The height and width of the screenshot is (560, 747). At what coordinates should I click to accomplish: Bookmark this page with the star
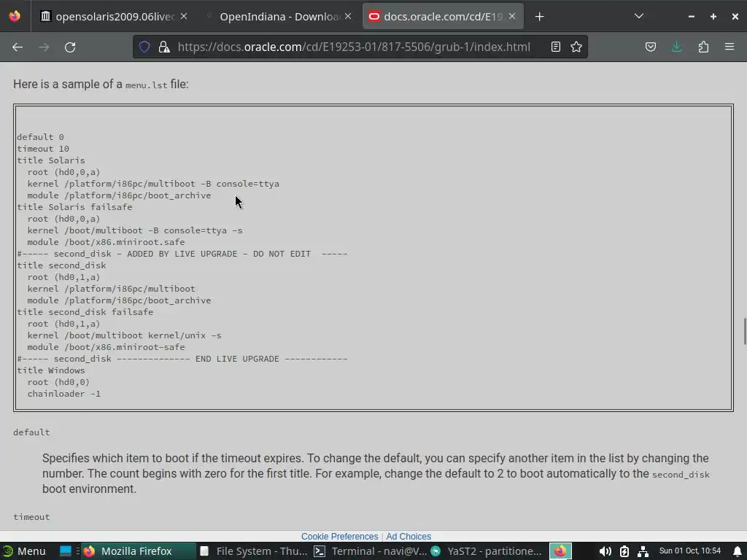pos(576,47)
